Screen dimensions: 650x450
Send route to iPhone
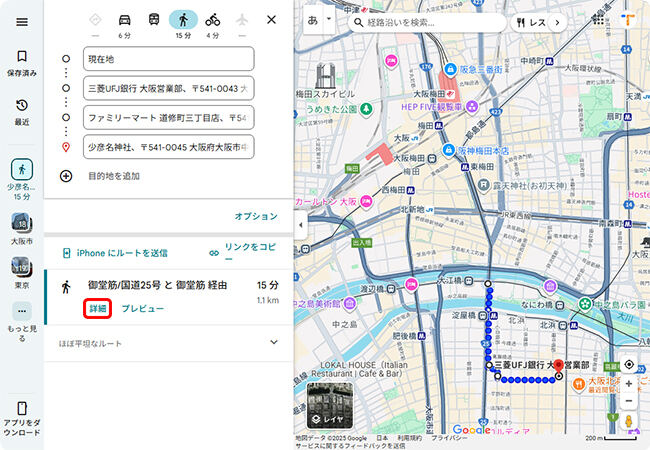point(115,253)
